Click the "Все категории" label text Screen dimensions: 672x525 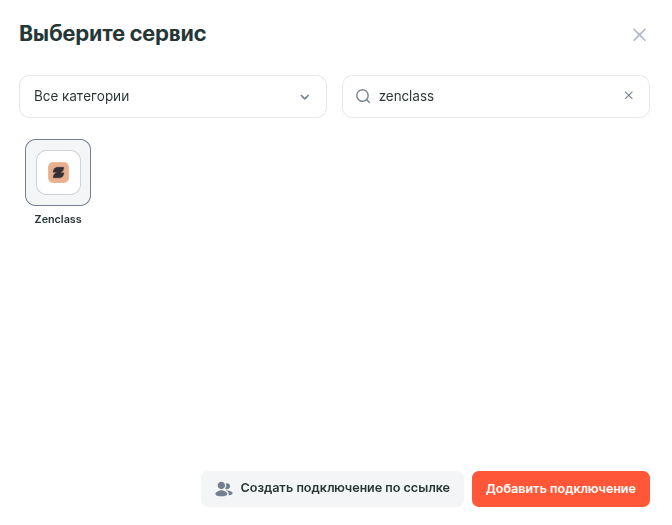(82, 97)
